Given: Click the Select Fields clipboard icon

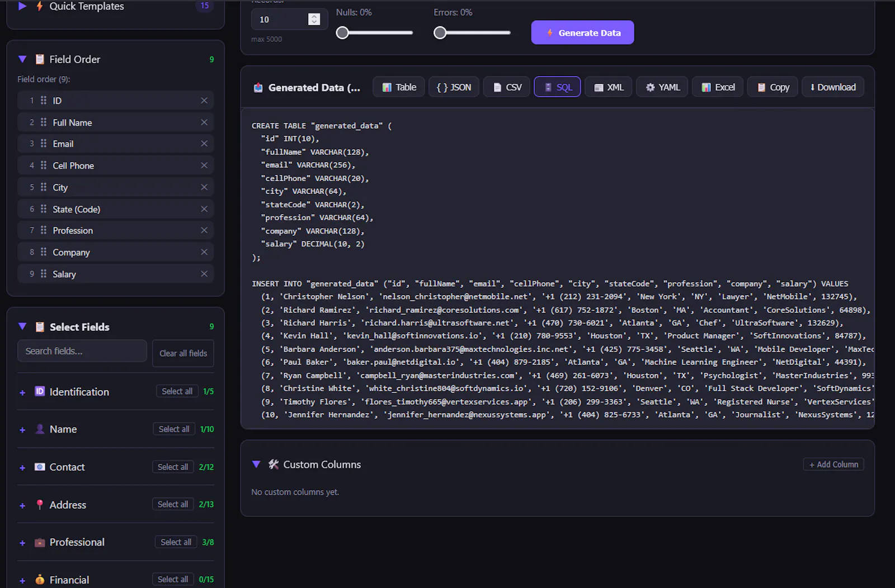Looking at the screenshot, I should (x=40, y=327).
